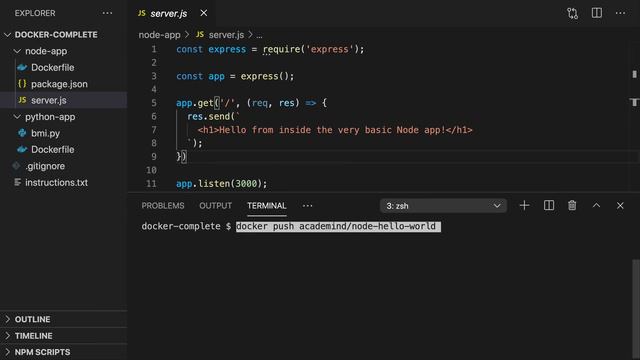Click the require('express') code on line 1

pyautogui.click(x=313, y=49)
